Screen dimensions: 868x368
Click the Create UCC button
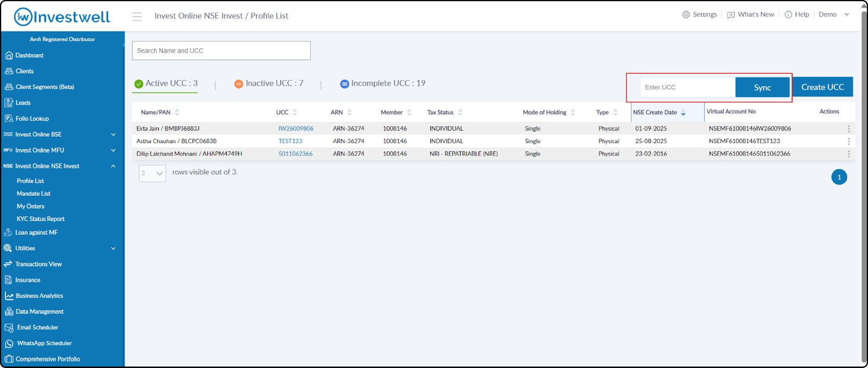pos(823,87)
